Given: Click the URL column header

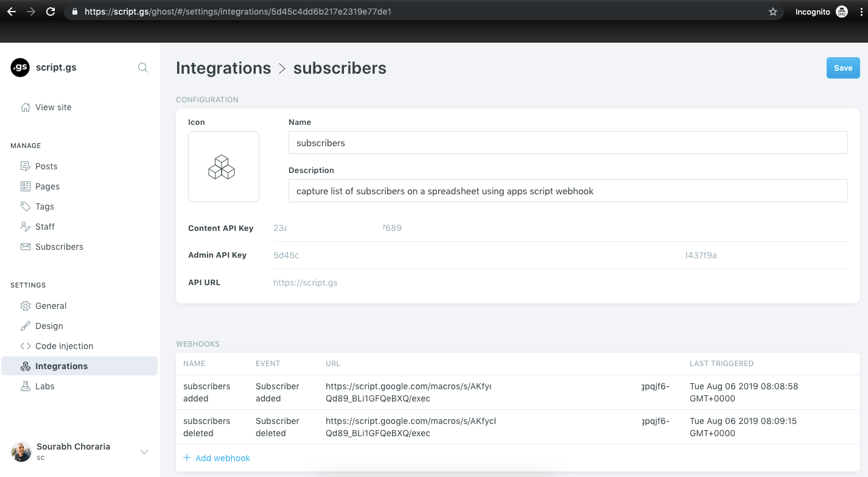Looking at the screenshot, I should (333, 364).
